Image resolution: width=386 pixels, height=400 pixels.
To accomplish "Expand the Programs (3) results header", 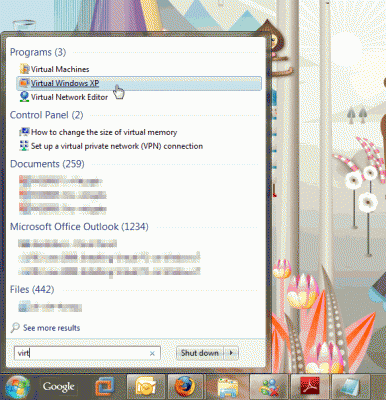I will point(38,52).
